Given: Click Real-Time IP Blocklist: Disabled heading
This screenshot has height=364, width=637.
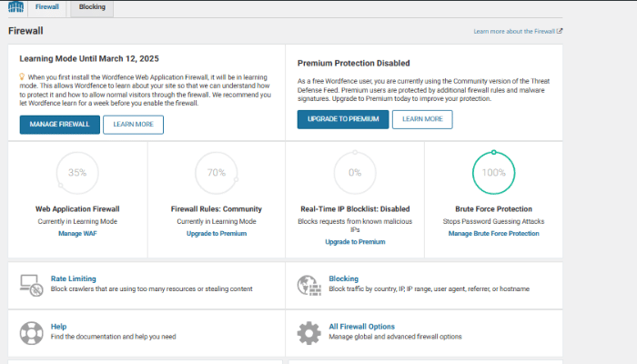Looking at the screenshot, I should [355, 209].
